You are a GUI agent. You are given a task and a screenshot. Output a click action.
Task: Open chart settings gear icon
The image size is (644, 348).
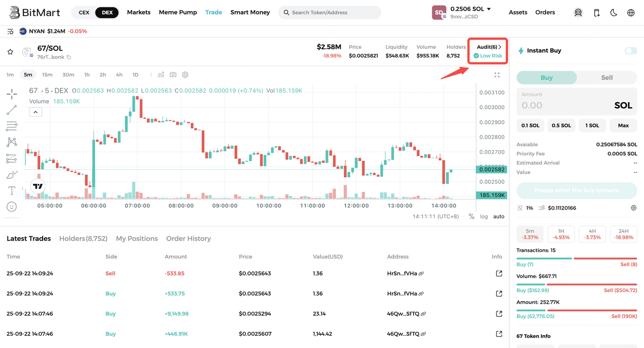coord(185,75)
